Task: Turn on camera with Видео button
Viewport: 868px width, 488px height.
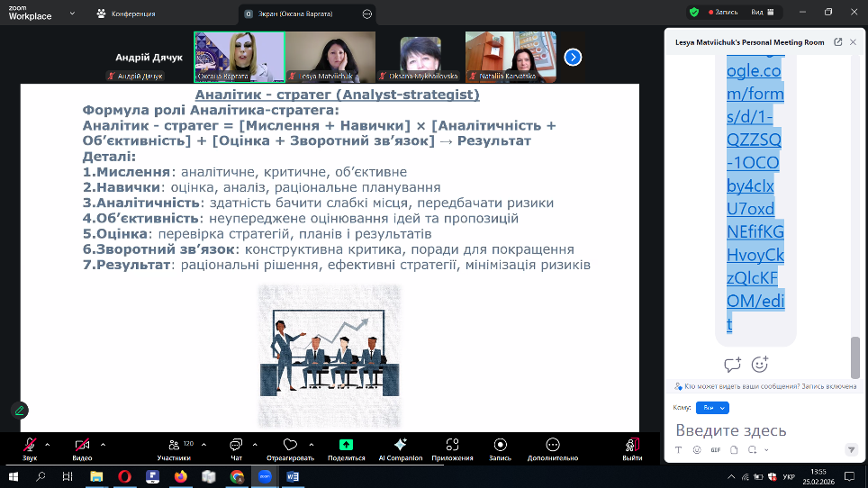Action: pyautogui.click(x=82, y=445)
